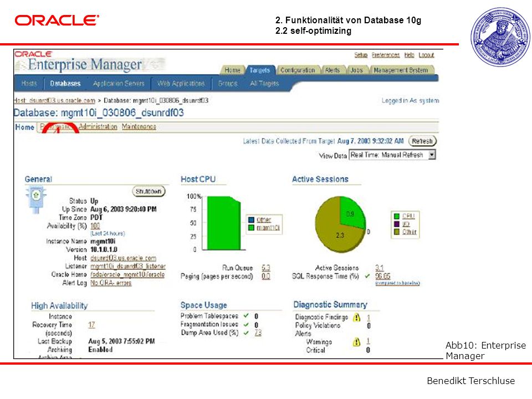Switch to the Targets tab

(x=259, y=70)
